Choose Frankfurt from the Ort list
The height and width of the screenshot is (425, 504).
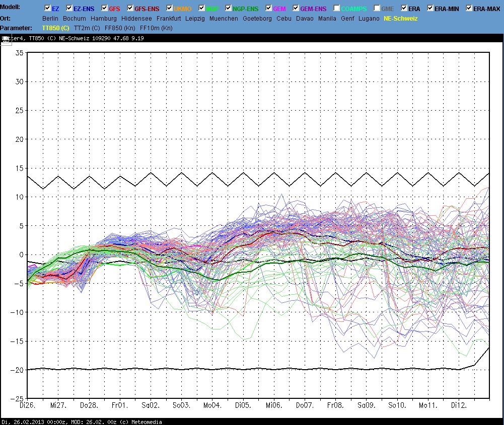click(169, 18)
